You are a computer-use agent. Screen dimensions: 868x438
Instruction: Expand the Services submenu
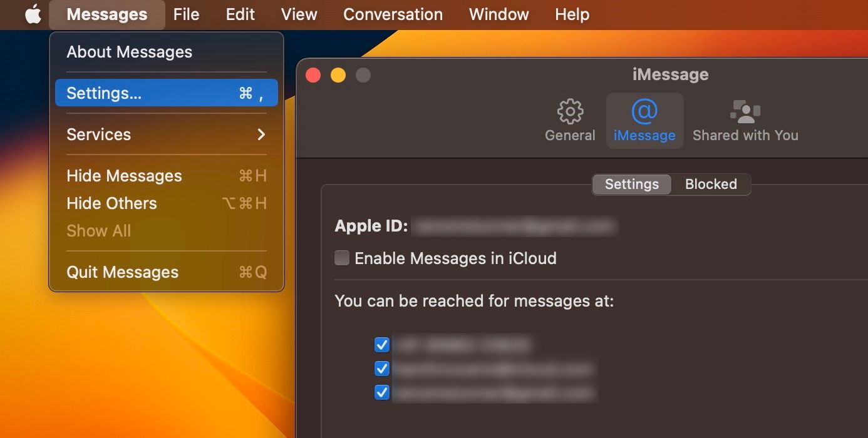(x=98, y=134)
